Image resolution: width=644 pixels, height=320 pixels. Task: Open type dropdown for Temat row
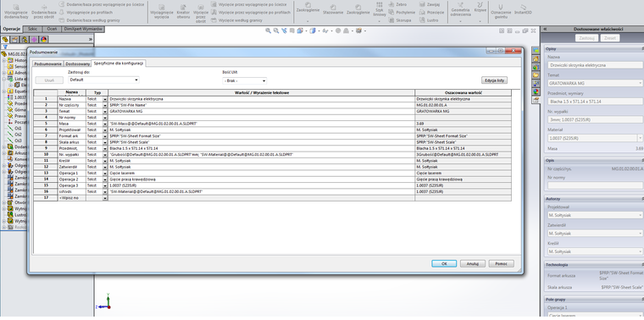tap(105, 112)
